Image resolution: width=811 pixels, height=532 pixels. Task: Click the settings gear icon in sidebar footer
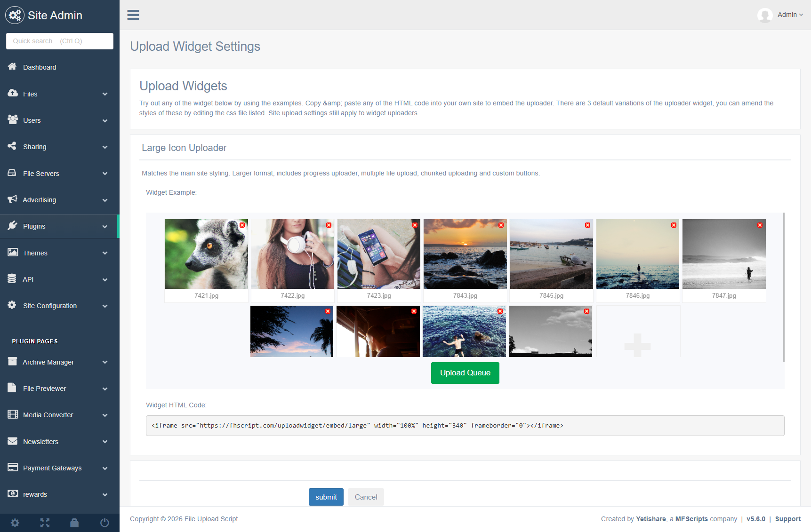pyautogui.click(x=15, y=523)
